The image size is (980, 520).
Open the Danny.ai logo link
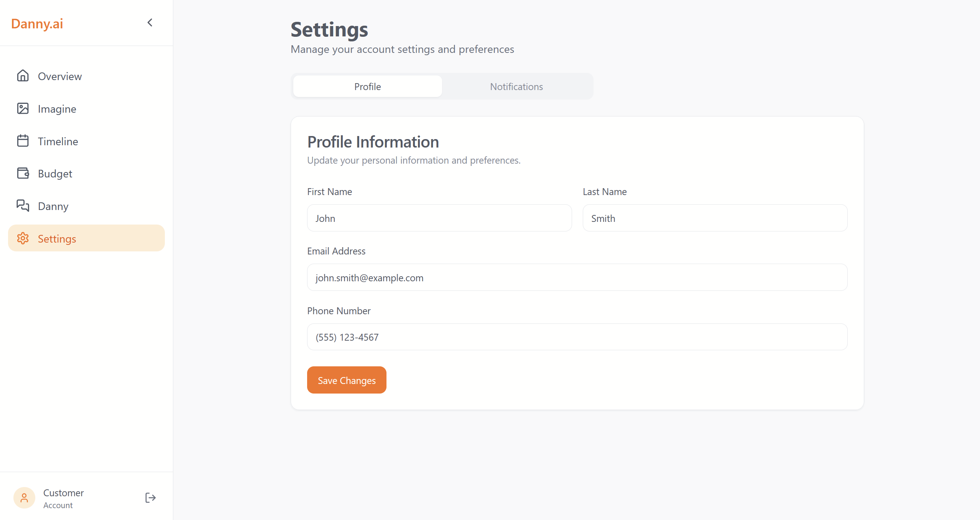click(x=37, y=24)
